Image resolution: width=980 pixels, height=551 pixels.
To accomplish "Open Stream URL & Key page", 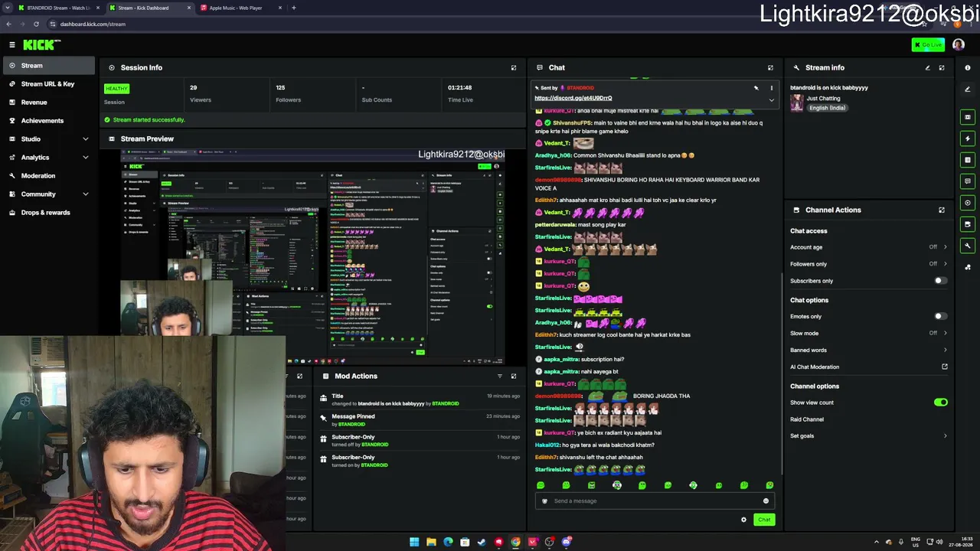I will [x=47, y=83].
